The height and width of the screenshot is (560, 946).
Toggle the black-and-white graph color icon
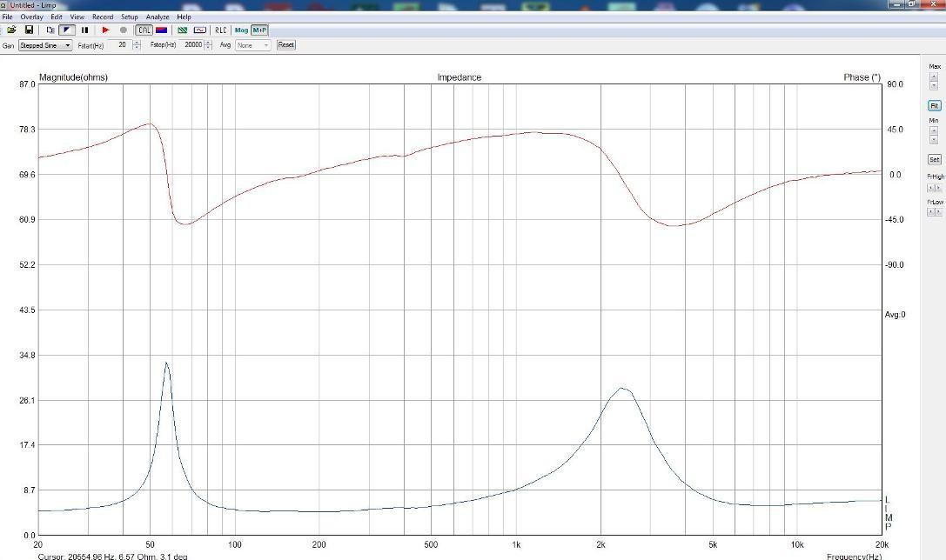(x=66, y=30)
